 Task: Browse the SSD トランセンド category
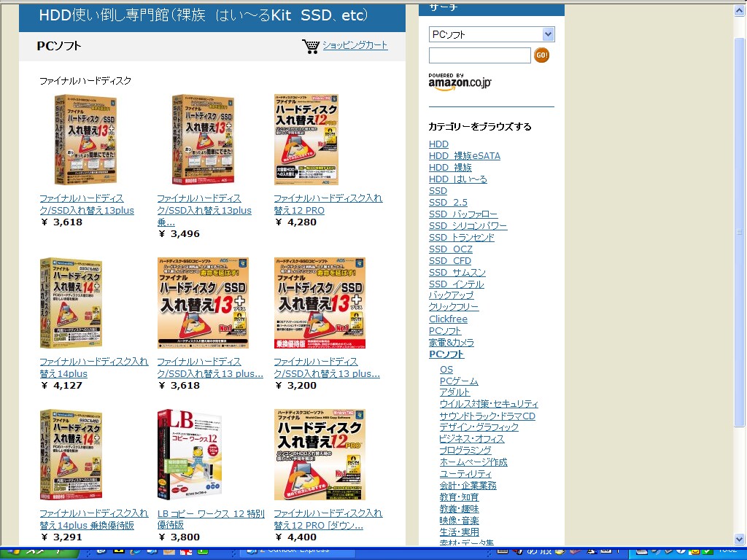[462, 237]
